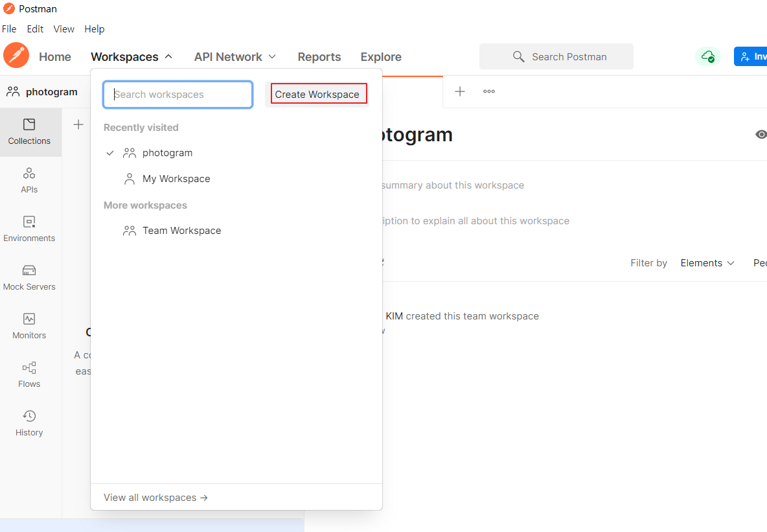Open the Edit menu

35,29
